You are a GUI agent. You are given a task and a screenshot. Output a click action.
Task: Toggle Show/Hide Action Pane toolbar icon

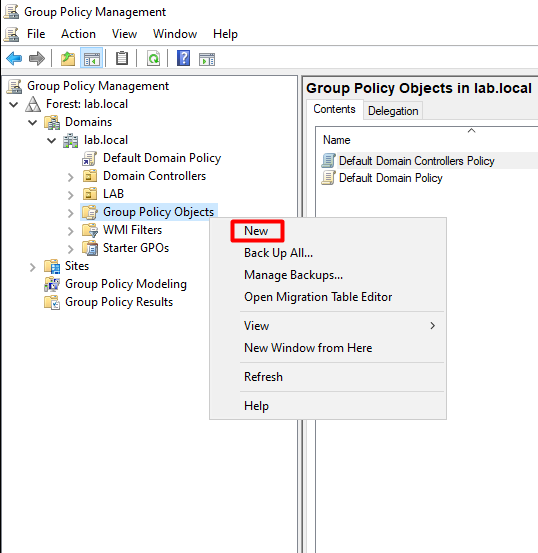(x=207, y=59)
